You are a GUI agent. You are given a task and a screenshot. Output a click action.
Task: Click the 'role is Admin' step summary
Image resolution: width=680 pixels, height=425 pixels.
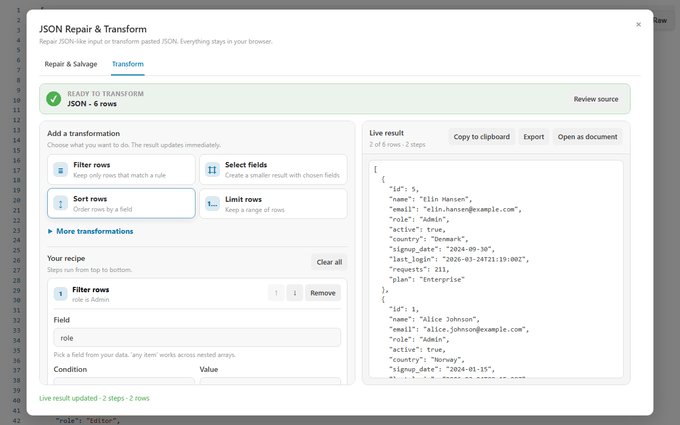coord(91,300)
